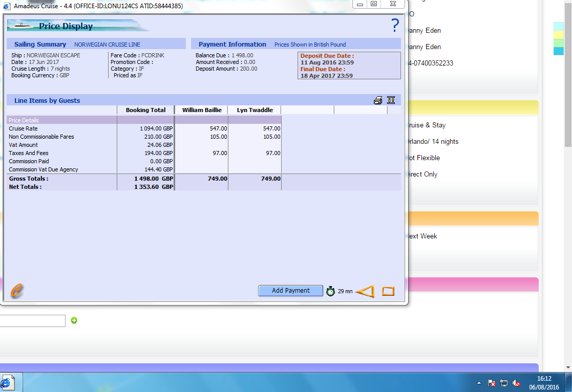Click the orange Amadeus 'e' logo

pyautogui.click(x=16, y=291)
